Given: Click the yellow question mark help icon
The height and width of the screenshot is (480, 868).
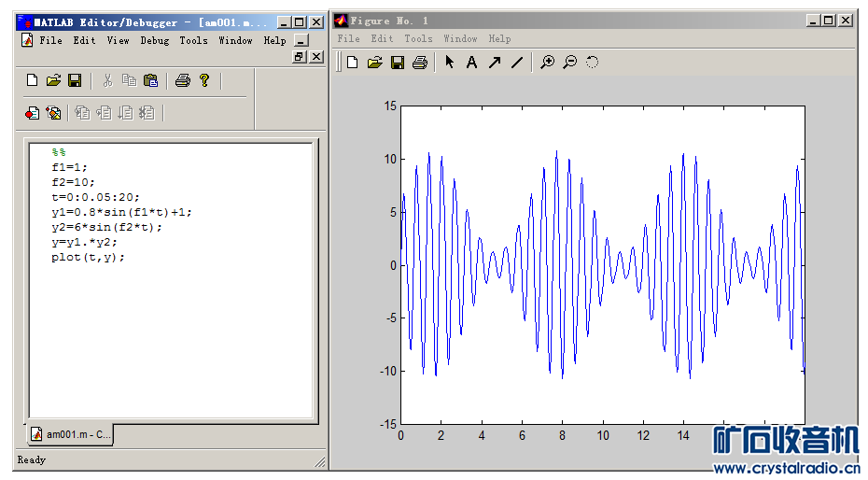Looking at the screenshot, I should [204, 81].
